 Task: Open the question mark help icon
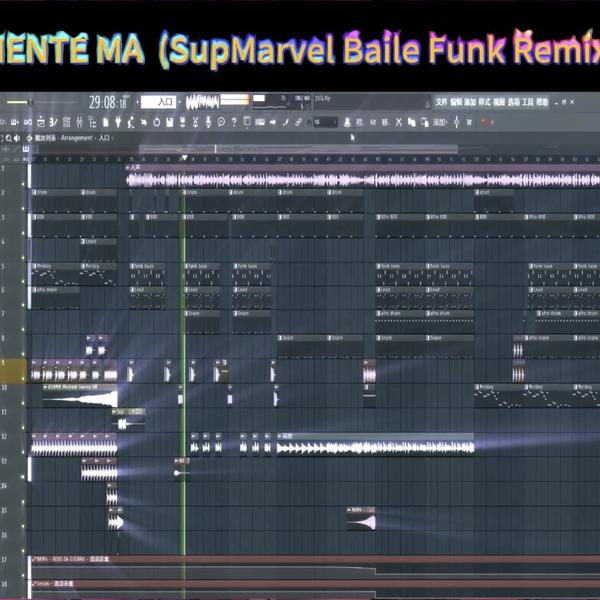(x=234, y=122)
